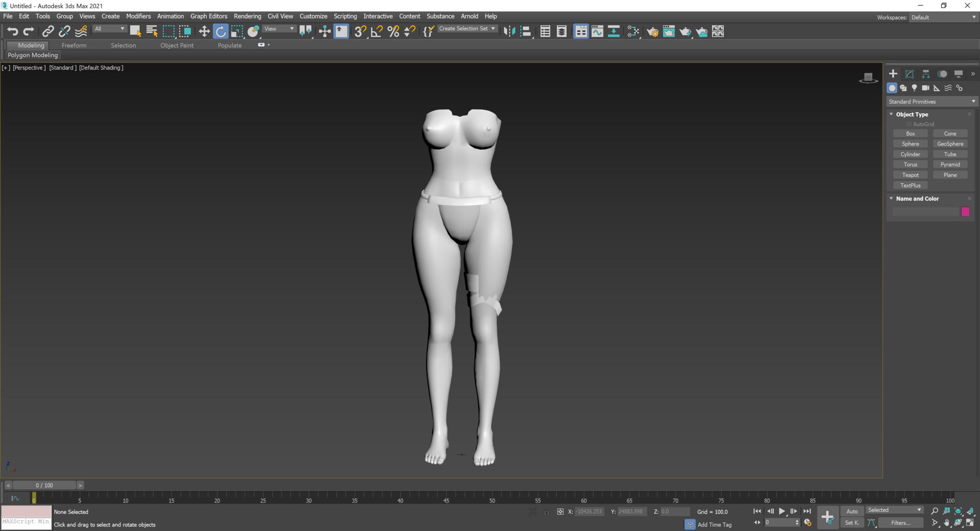The image size is (980, 531).
Task: Open Key Filters button
Action: click(901, 523)
